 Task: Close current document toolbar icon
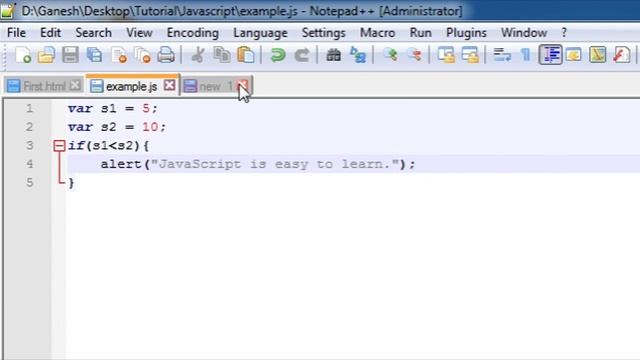(x=119, y=55)
